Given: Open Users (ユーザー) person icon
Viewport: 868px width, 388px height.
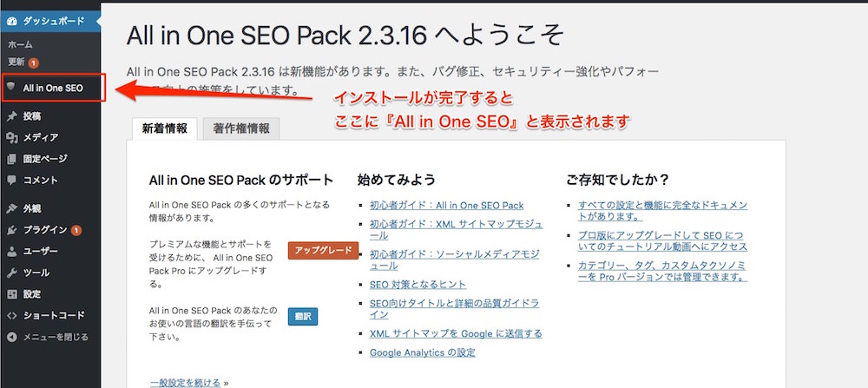Looking at the screenshot, I should click(x=12, y=251).
